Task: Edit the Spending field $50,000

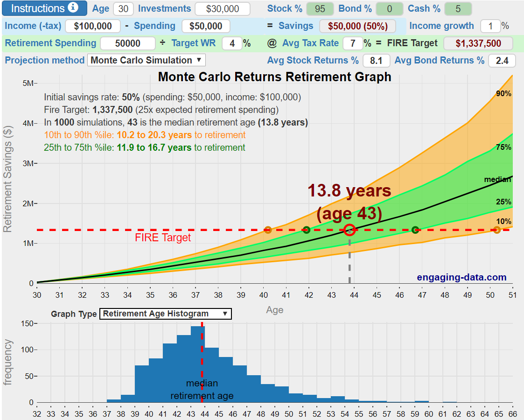Action: point(206,26)
